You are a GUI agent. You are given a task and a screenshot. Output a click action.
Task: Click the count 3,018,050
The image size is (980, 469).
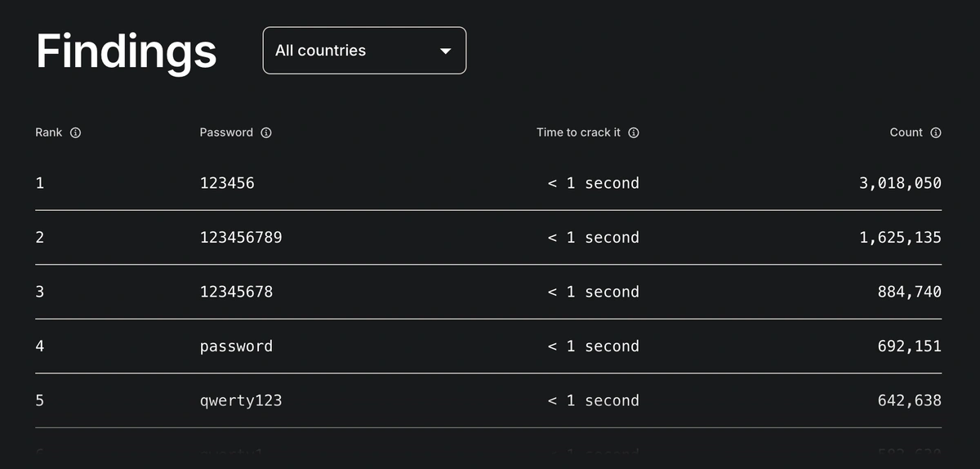click(x=900, y=183)
